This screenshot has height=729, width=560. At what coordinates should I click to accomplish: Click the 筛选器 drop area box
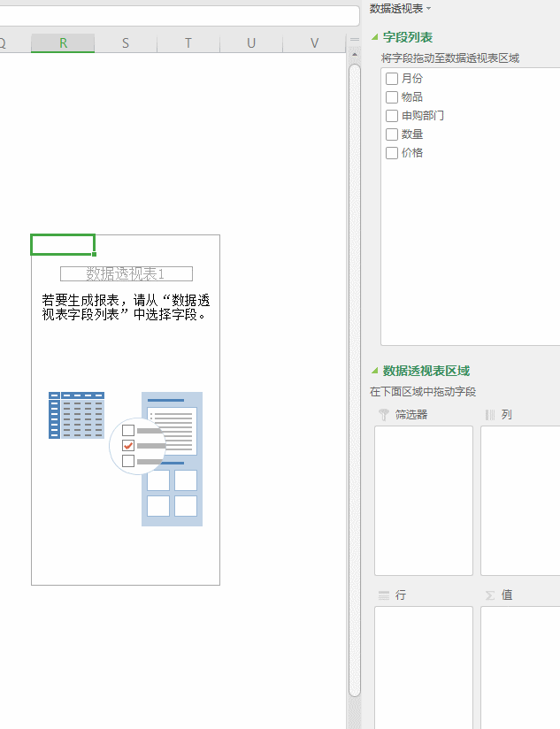pyautogui.click(x=424, y=501)
